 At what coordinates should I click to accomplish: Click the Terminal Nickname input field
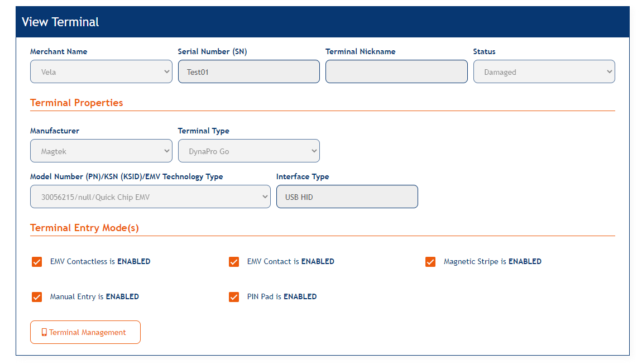(396, 71)
